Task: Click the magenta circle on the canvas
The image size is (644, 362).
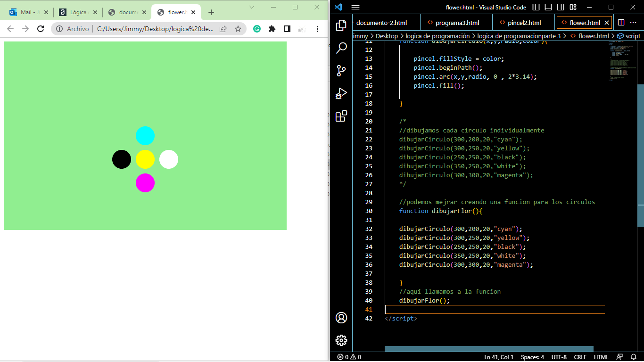Action: click(x=145, y=183)
